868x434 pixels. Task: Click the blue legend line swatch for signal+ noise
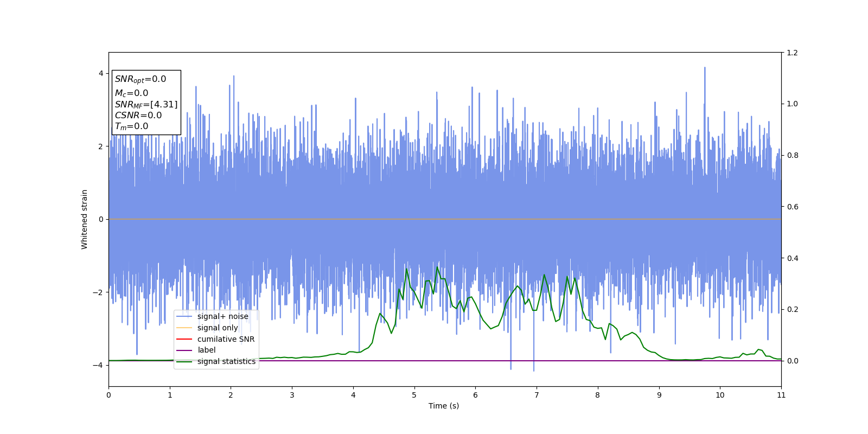(x=184, y=316)
